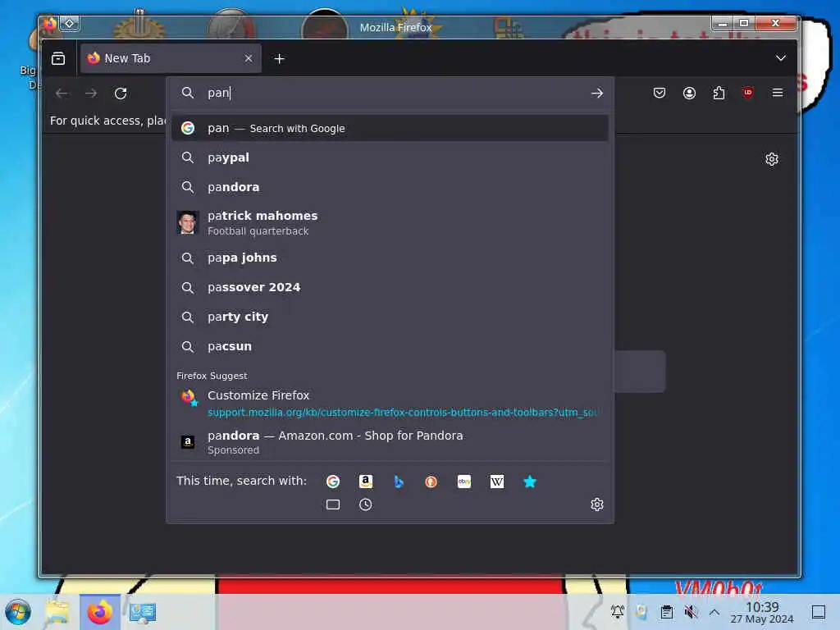Choose the papa johns suggestion
The height and width of the screenshot is (630, 840).
coord(390,258)
